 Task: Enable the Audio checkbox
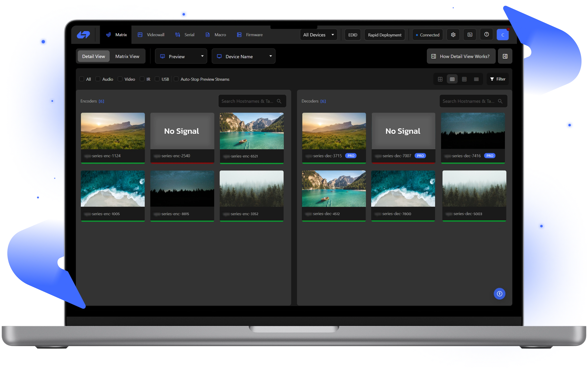pos(98,79)
